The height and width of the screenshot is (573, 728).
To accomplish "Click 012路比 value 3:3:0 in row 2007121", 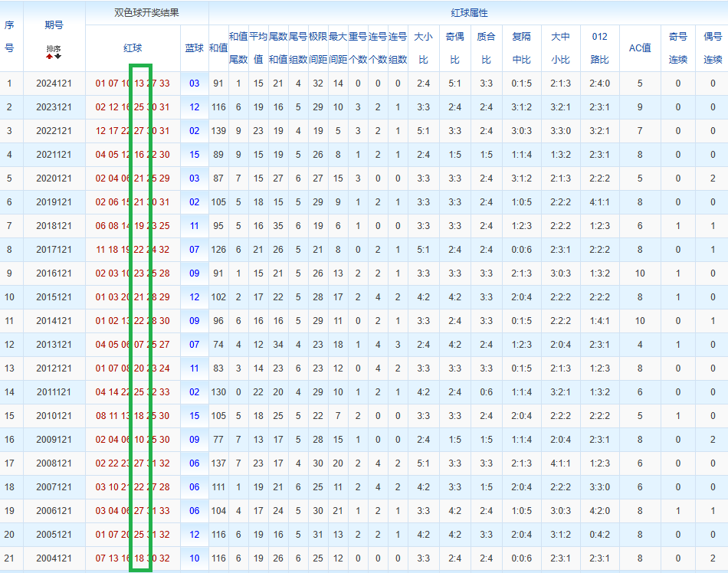I will coord(599,487).
